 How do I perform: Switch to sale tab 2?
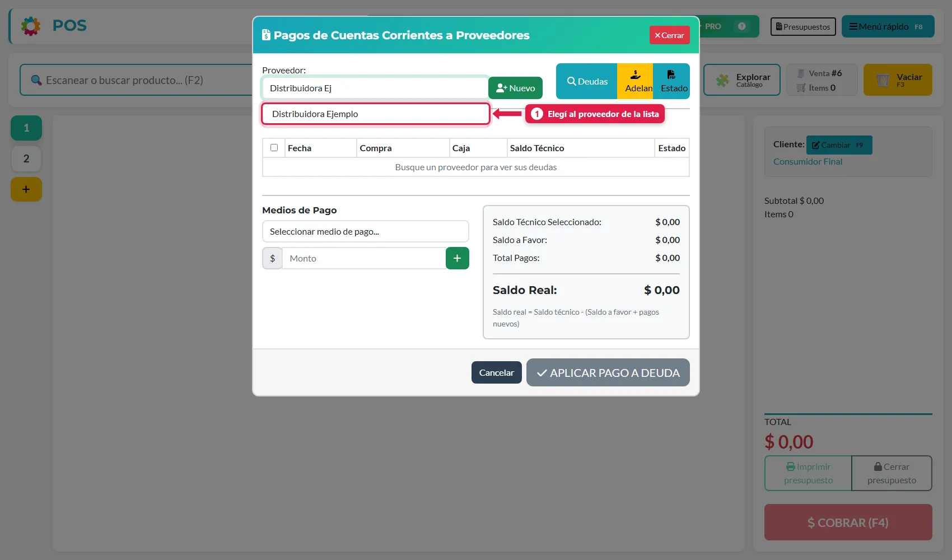pos(26,158)
